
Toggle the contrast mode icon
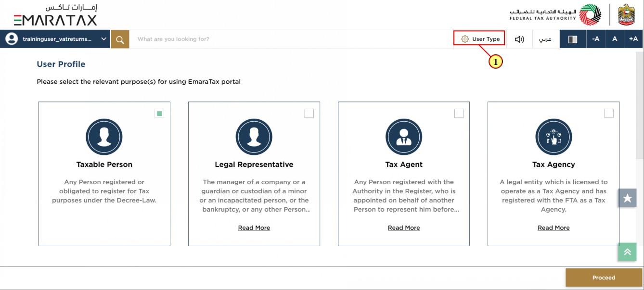pyautogui.click(x=573, y=39)
